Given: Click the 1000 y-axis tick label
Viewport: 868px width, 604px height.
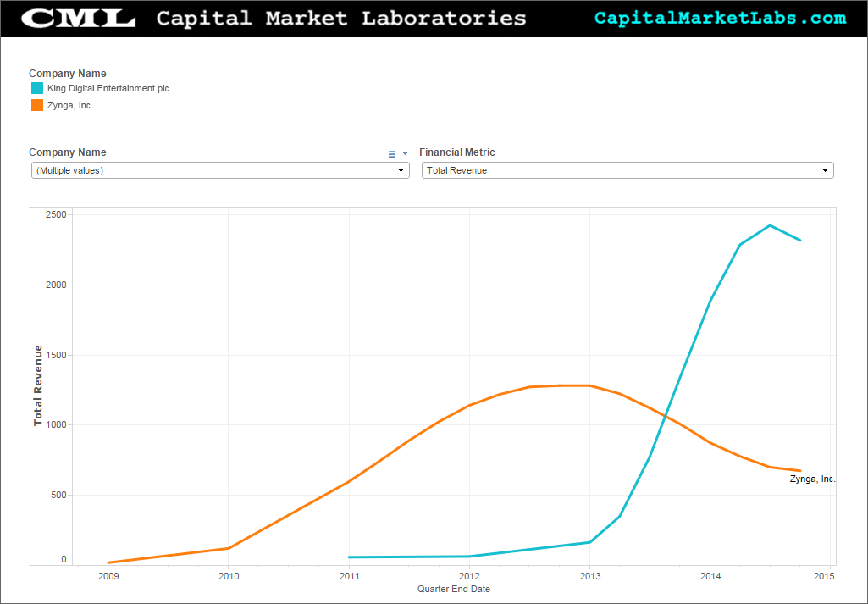Looking at the screenshot, I should [56, 424].
